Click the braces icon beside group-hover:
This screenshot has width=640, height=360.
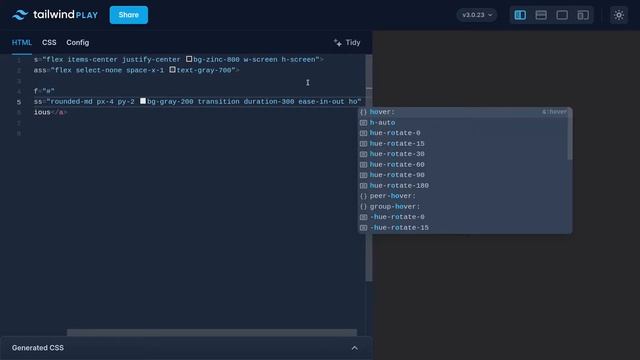click(363, 207)
